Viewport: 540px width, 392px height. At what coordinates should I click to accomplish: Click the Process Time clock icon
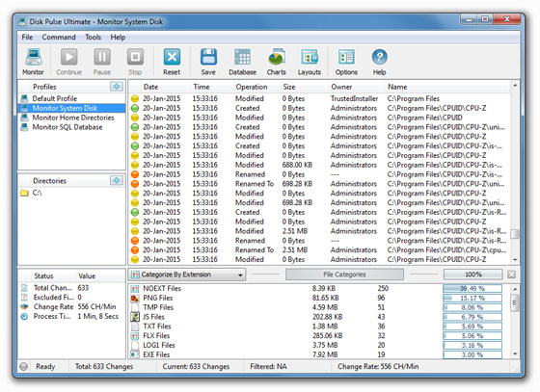[24, 316]
